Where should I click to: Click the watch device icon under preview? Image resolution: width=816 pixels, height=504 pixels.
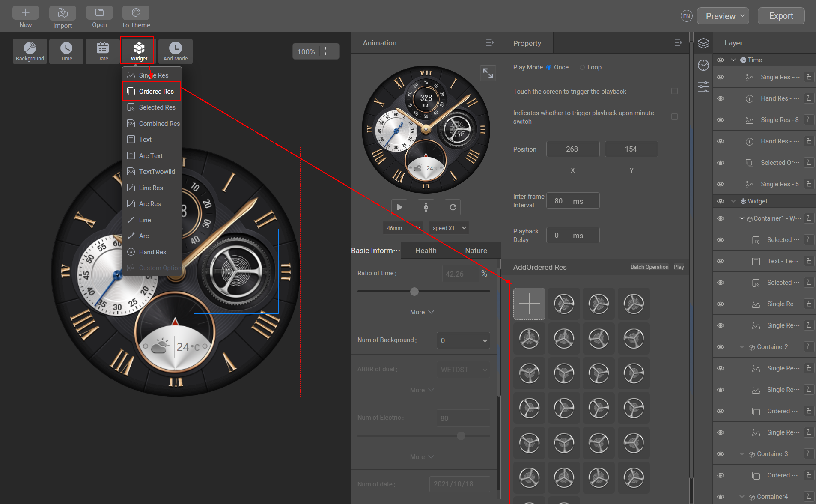tap(426, 207)
